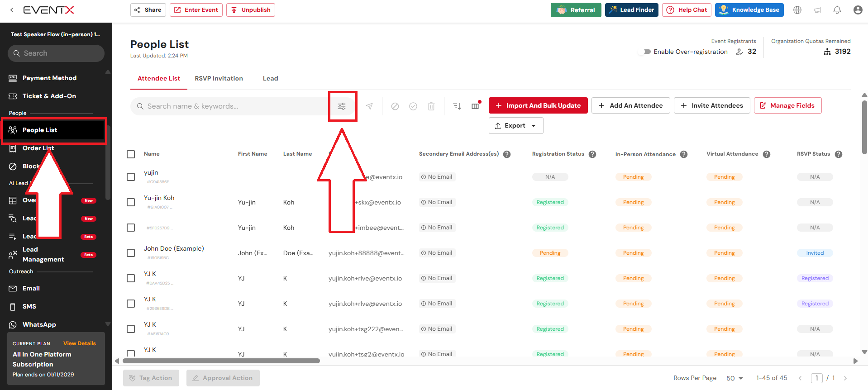
Task: Open WhatsApp in the sidebar
Action: (x=39, y=324)
